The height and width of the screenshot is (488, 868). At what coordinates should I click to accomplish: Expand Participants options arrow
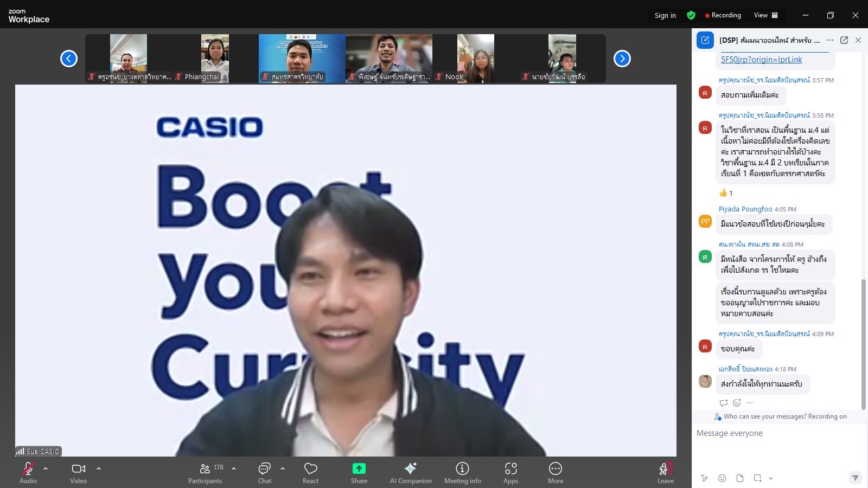[x=234, y=468]
